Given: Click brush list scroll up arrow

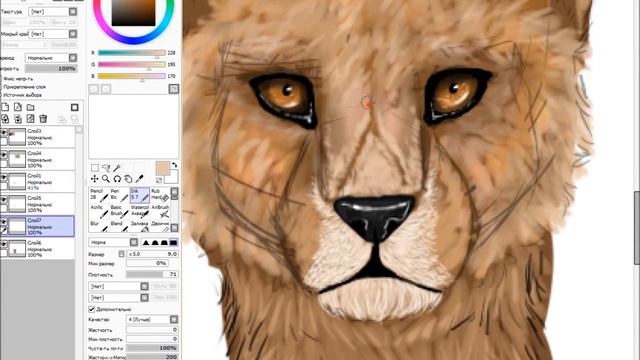Looking at the screenshot, I should 174,192.
